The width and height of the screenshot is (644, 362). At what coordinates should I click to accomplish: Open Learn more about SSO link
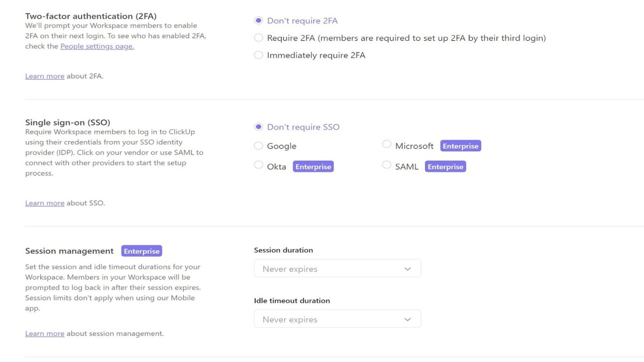tap(45, 203)
